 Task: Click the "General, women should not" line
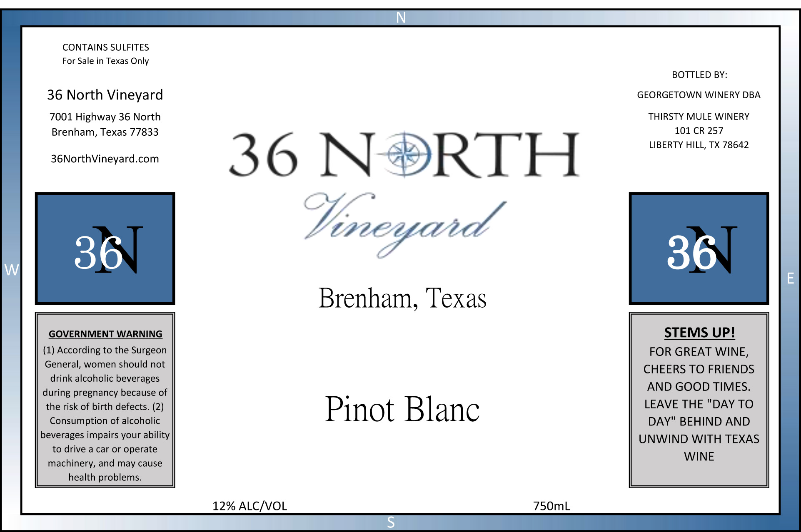point(105,364)
